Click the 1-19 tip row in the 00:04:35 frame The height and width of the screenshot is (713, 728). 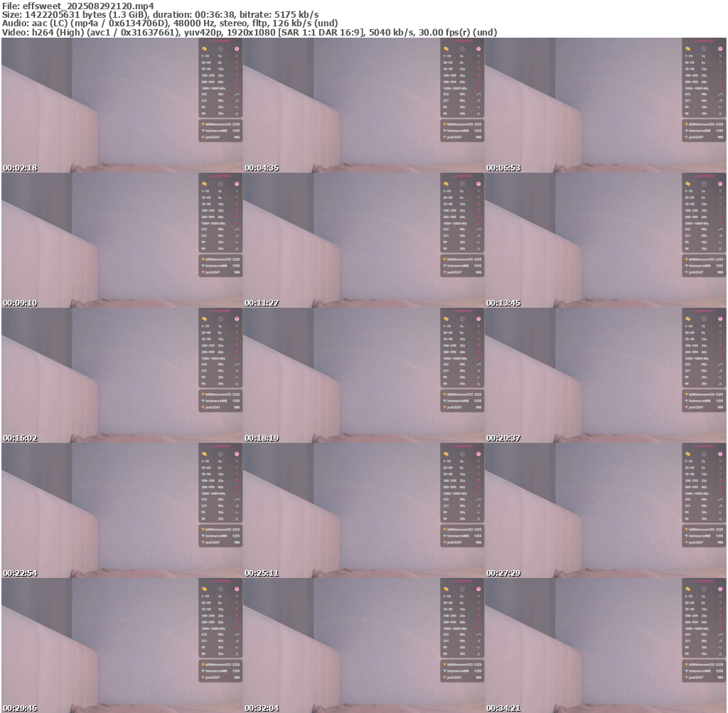tap(448, 55)
